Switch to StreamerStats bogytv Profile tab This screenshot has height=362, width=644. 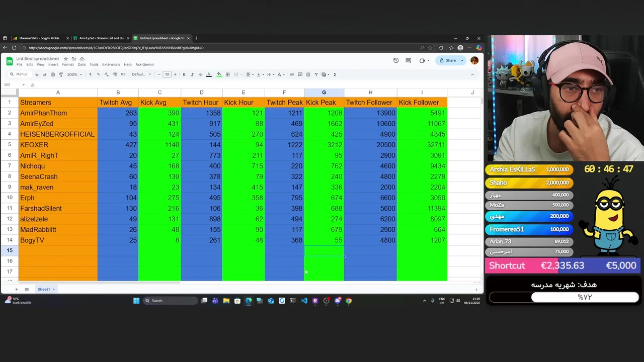click(x=39, y=38)
